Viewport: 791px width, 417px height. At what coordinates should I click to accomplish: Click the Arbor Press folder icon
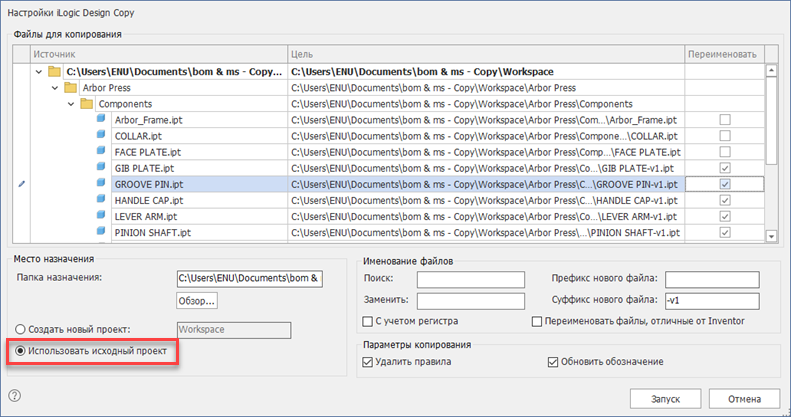(x=71, y=87)
